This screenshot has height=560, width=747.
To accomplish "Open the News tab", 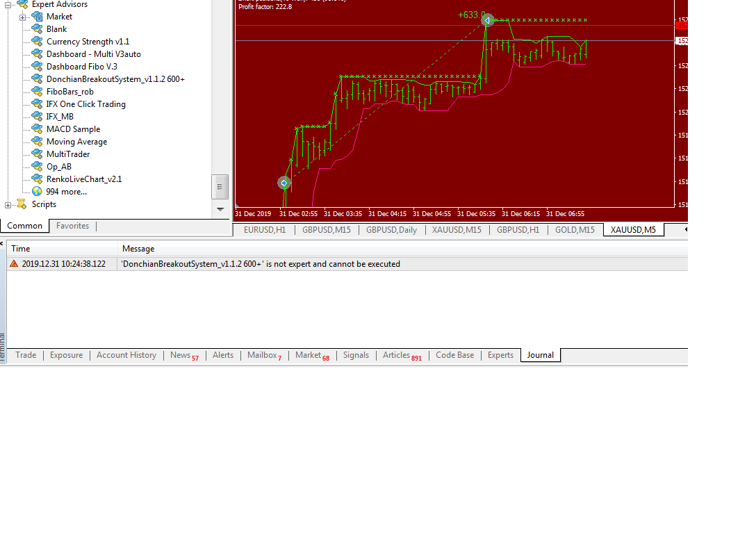I will (184, 355).
